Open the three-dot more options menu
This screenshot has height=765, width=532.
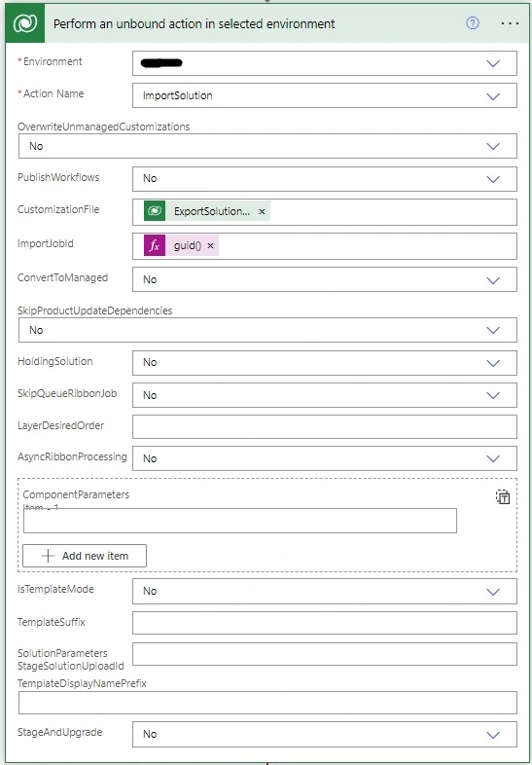click(x=510, y=23)
